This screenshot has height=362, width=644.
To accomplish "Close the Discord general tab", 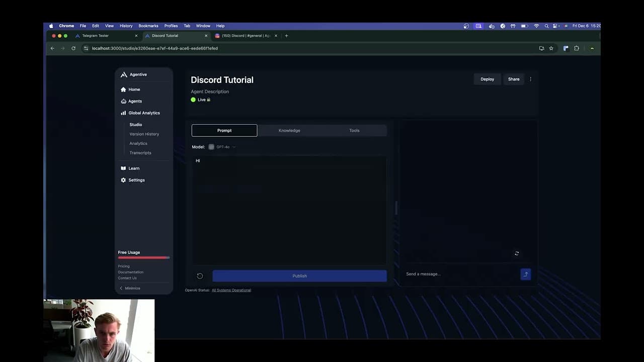I will click(276, 36).
